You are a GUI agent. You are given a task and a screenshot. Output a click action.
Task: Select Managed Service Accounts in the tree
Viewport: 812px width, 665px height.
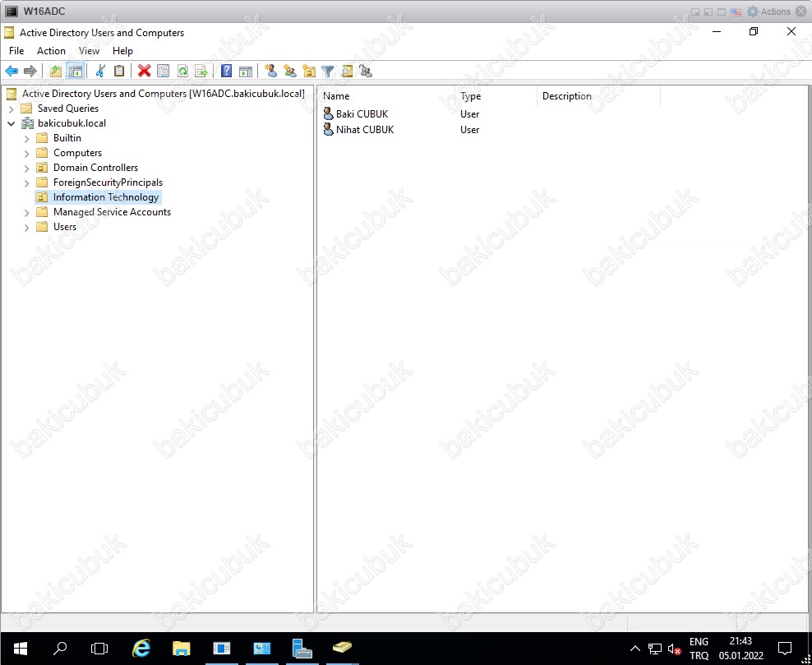[x=112, y=212]
